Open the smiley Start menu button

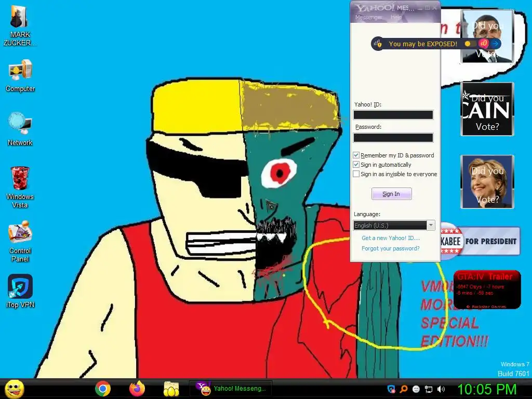pos(15,389)
